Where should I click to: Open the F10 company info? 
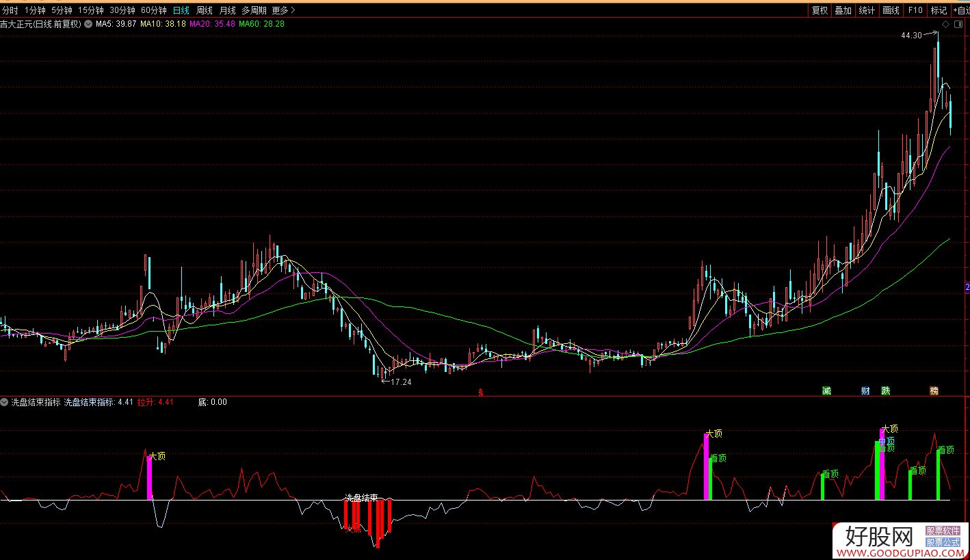tap(915, 10)
